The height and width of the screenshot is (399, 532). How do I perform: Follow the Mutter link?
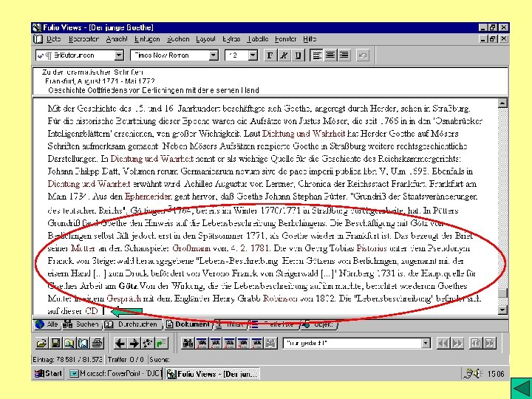click(83, 248)
